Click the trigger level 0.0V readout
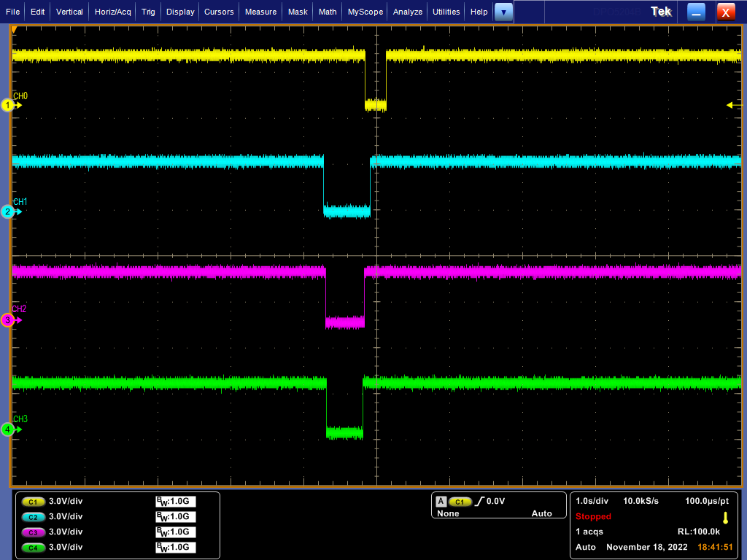The height and width of the screenshot is (560, 747). pos(496,502)
